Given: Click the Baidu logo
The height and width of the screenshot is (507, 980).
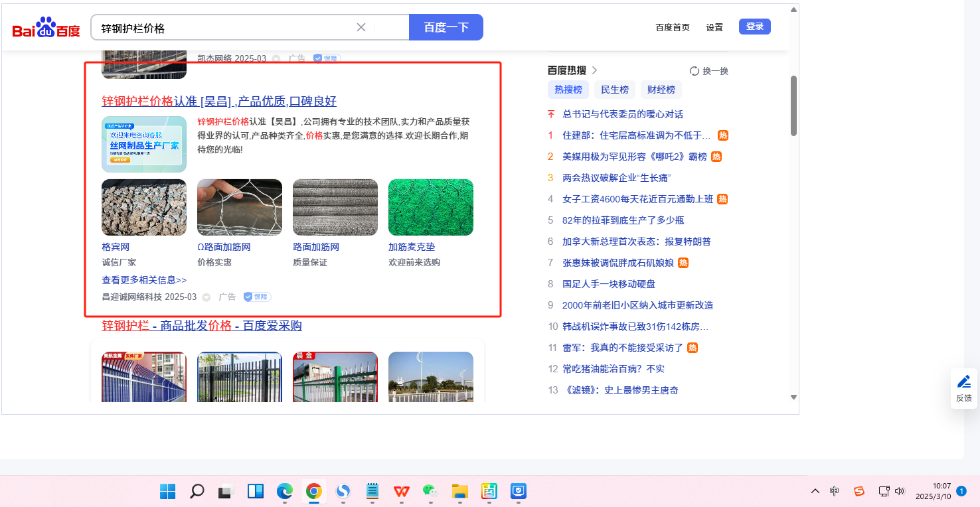Looking at the screenshot, I should click(46, 28).
